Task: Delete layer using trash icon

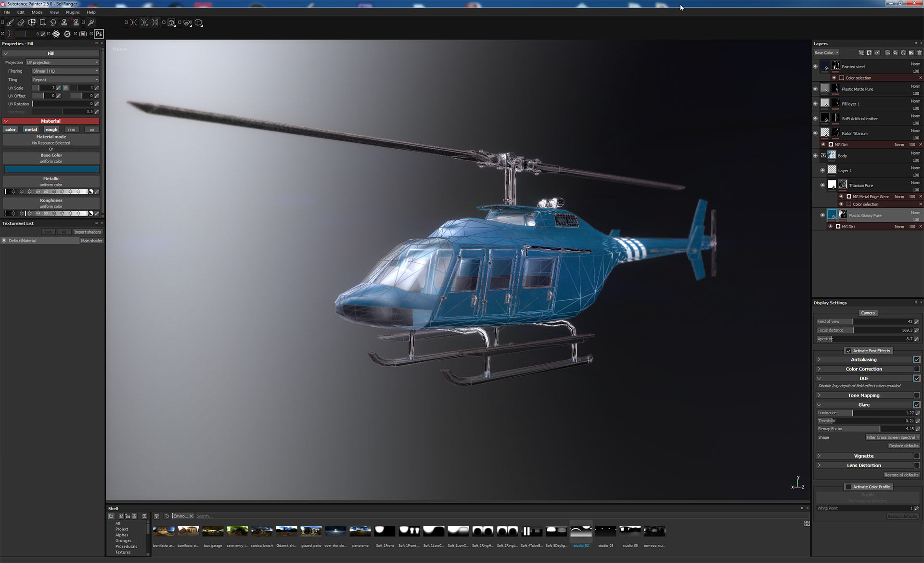Action: (x=919, y=53)
